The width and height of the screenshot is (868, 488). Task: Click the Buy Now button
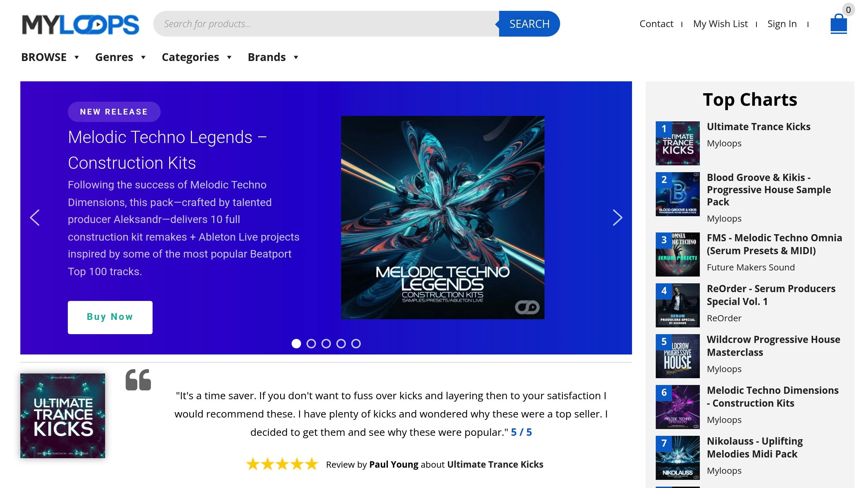(110, 317)
